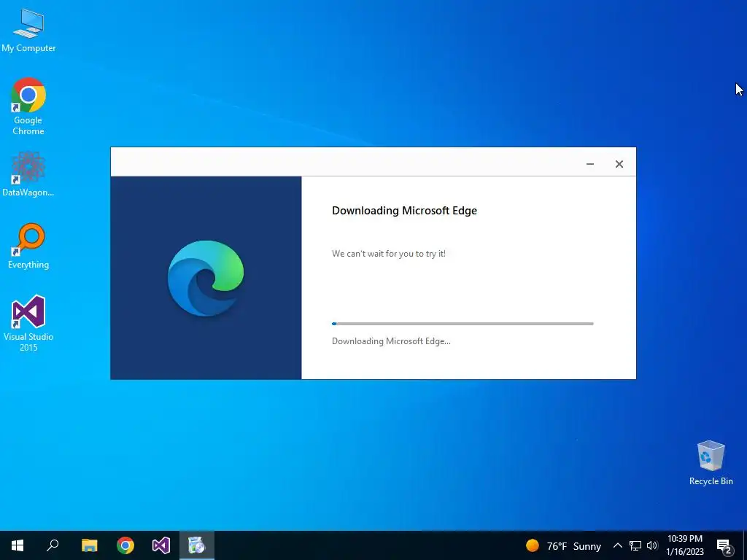The image size is (747, 560).
Task: Minimize the Edge installer window
Action: click(x=589, y=164)
